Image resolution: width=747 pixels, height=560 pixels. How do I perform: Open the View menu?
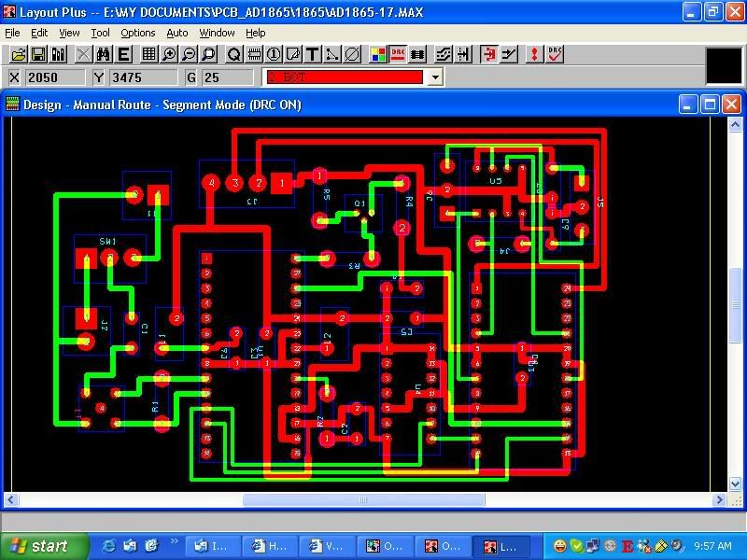point(69,33)
